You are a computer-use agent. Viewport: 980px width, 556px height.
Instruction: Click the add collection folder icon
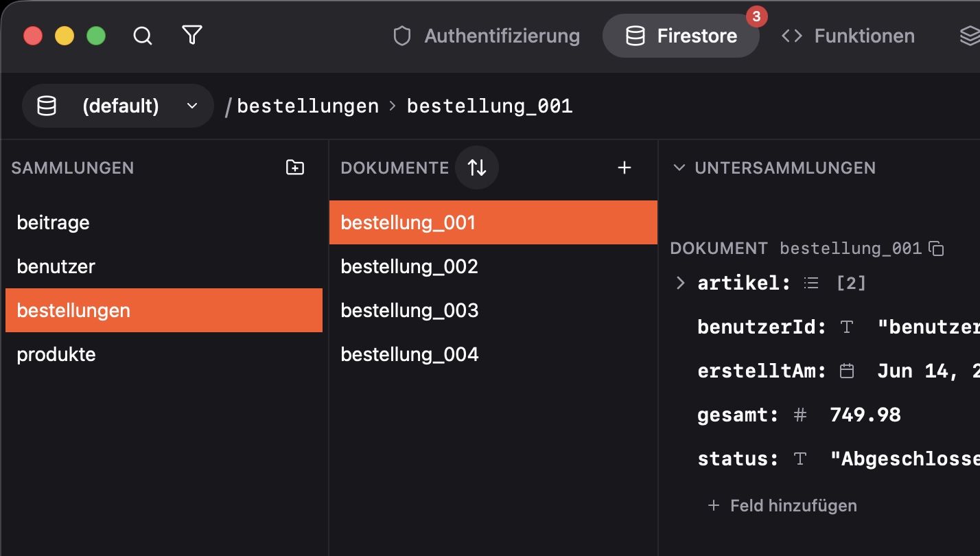[295, 167]
